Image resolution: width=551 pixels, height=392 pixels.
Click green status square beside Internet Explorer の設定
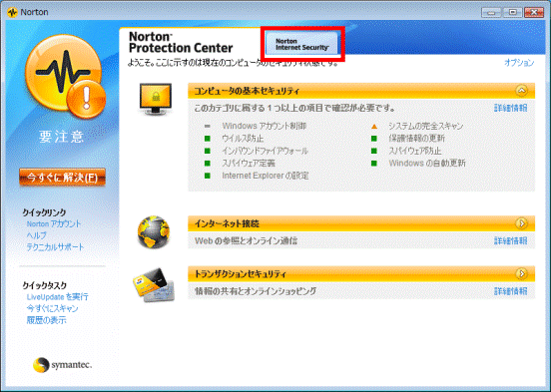click(x=208, y=176)
